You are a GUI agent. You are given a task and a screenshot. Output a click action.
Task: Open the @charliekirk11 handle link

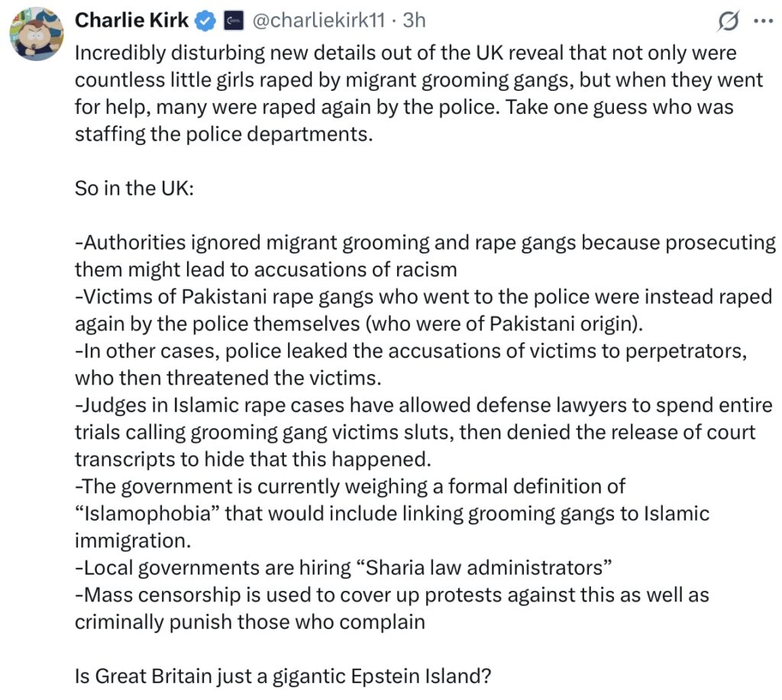tap(318, 21)
